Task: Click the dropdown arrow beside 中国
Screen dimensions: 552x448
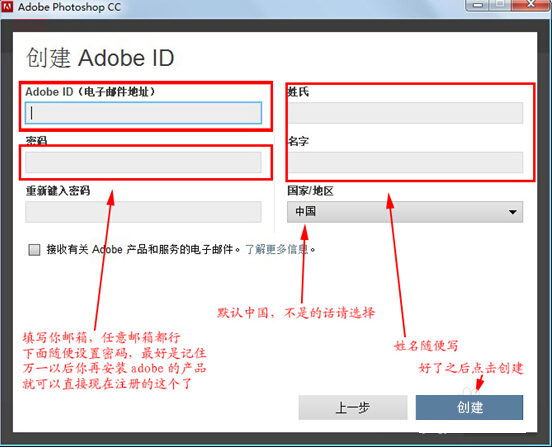Action: [x=513, y=212]
